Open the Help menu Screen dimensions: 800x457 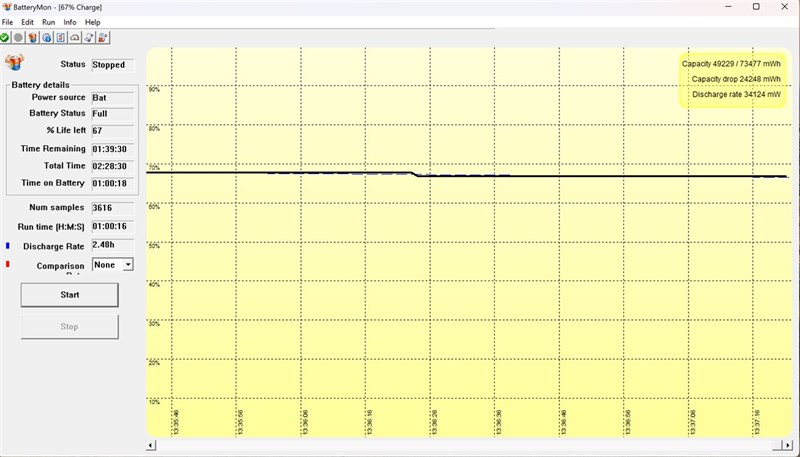(x=92, y=22)
